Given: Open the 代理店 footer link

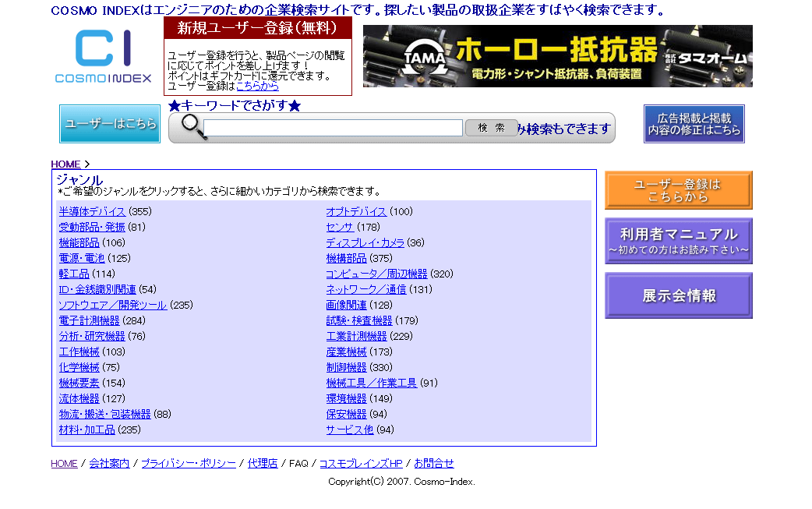Looking at the screenshot, I should (x=263, y=464).
